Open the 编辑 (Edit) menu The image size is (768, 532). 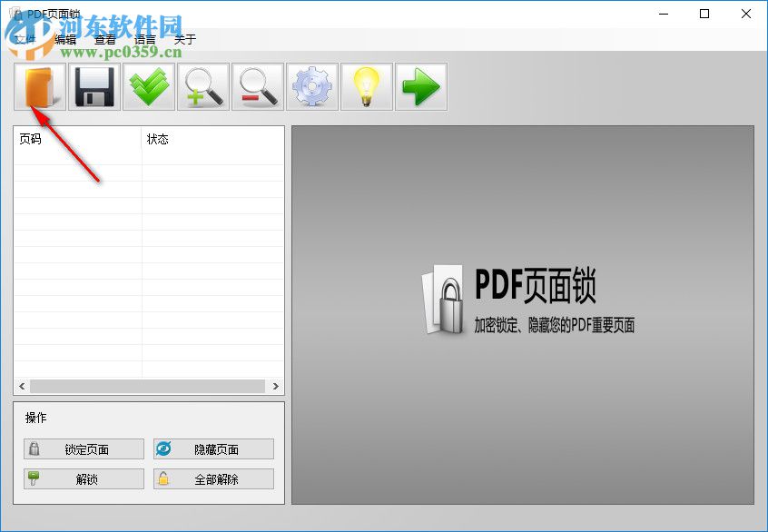(65, 39)
